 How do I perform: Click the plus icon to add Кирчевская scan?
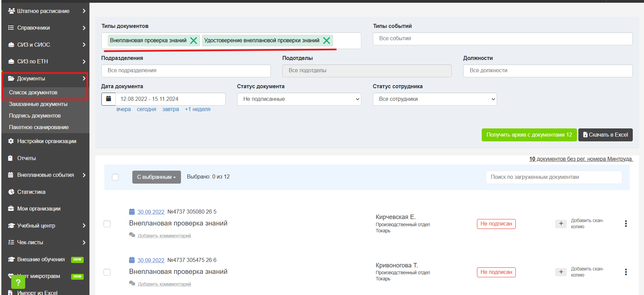[x=561, y=223]
